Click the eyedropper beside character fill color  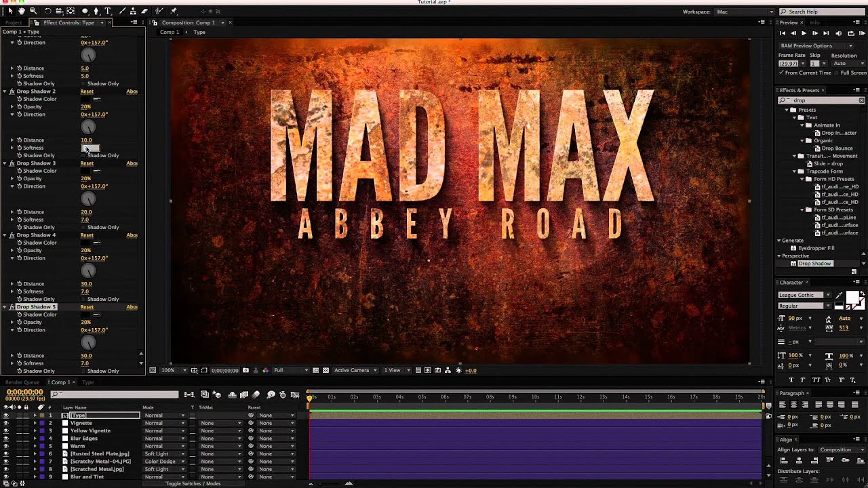839,296
